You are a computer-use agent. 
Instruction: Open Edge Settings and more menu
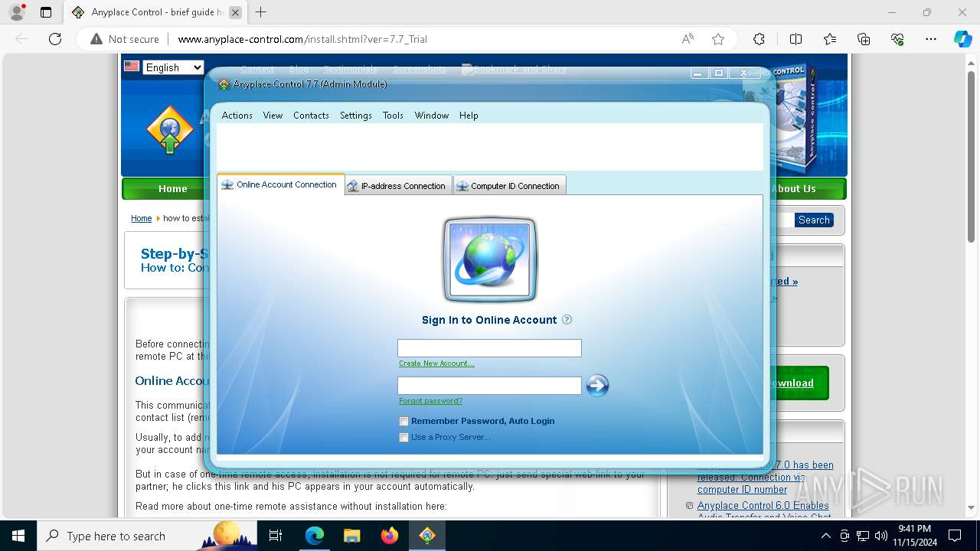(x=931, y=39)
